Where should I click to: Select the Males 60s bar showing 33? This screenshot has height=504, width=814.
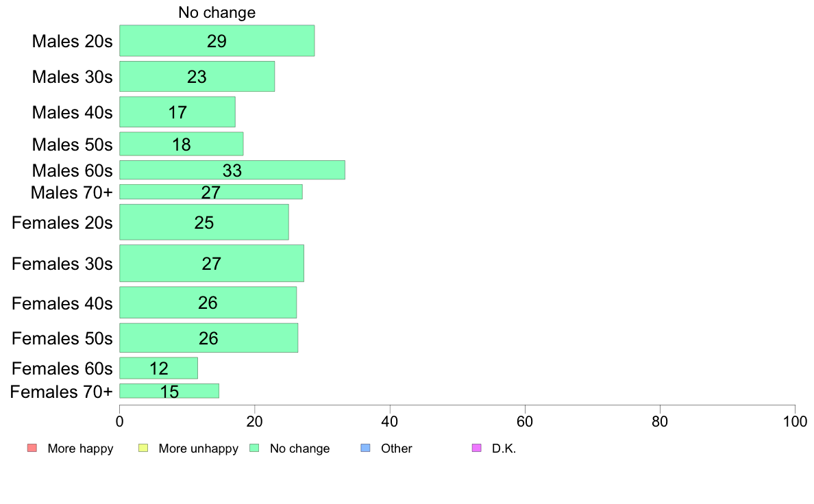coord(232,170)
